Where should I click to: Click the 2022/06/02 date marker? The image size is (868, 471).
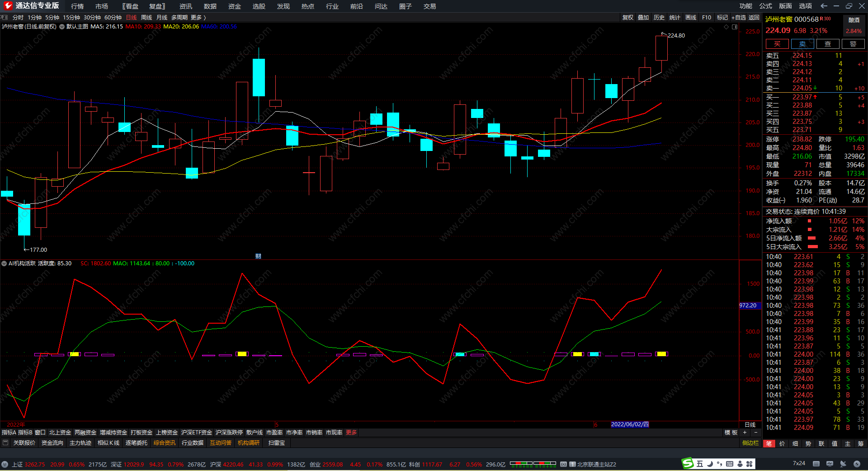click(630, 424)
